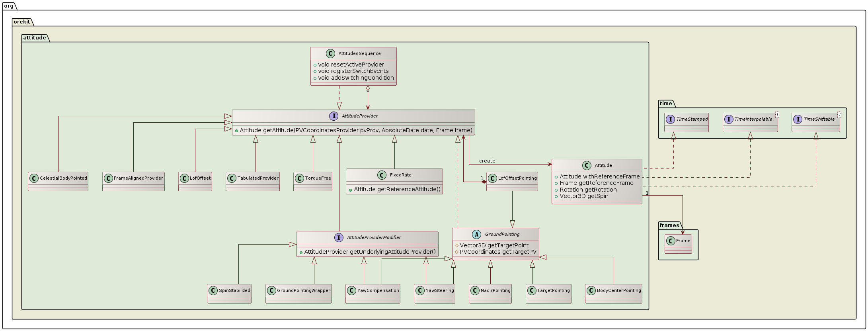Image resolution: width=868 pixels, height=331 pixels.
Task: Click the attitude package label
Action: pos(35,37)
